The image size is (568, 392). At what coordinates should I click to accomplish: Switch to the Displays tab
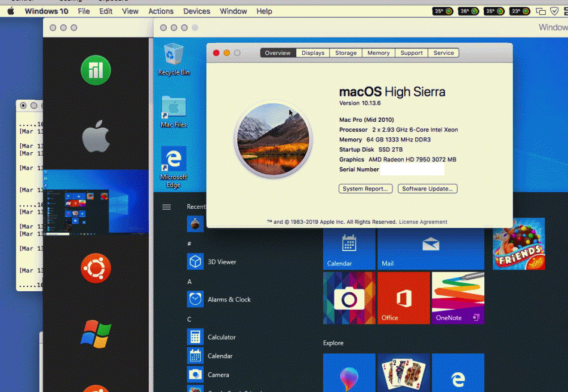coord(313,53)
